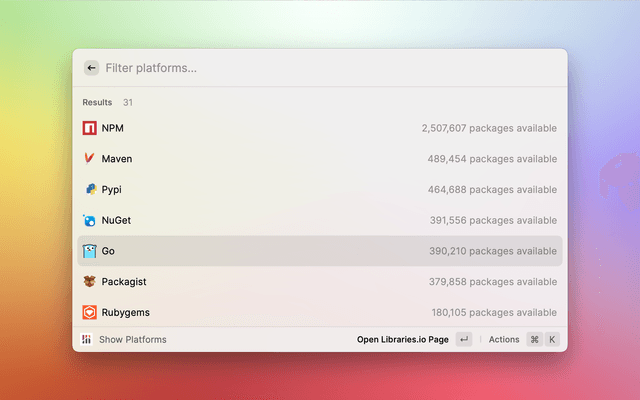Focus the Filter platforms search field
The image size is (640, 400).
coord(300,68)
